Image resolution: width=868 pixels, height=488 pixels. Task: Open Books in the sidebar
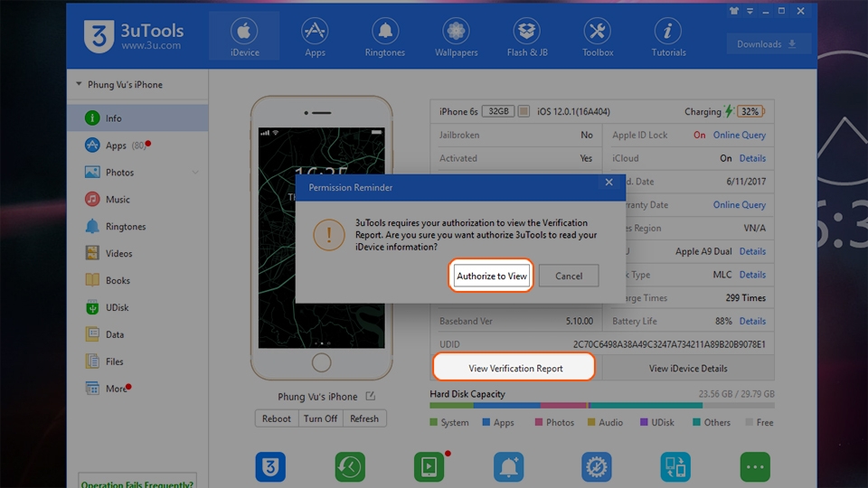coord(137,280)
